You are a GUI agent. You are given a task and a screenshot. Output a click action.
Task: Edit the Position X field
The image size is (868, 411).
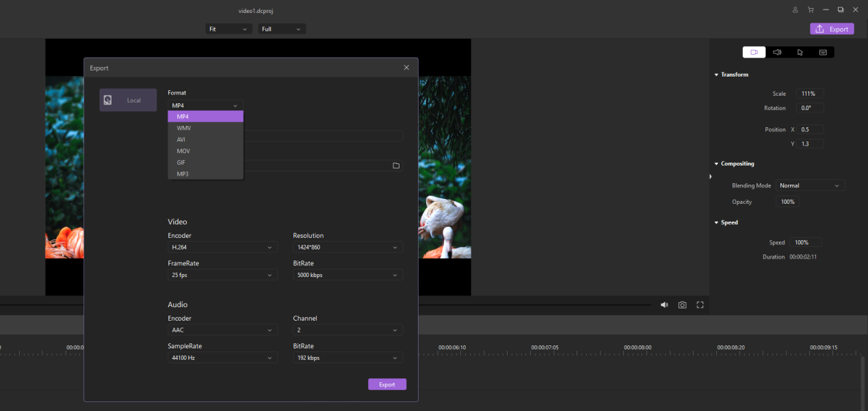[811, 129]
